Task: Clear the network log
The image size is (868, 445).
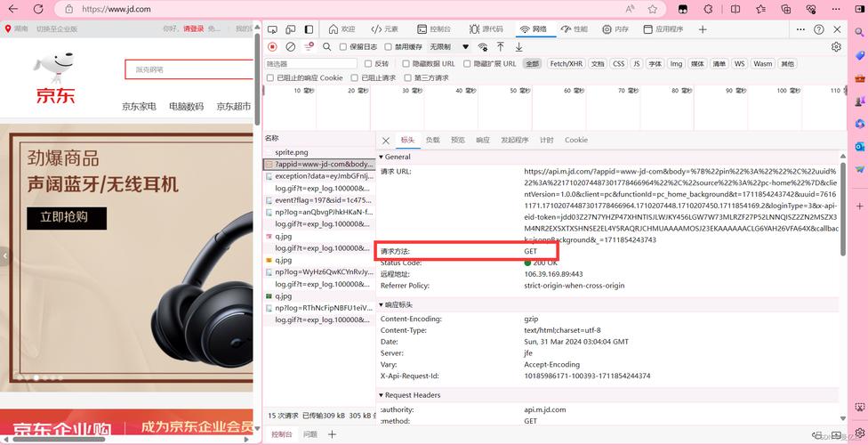Action: coord(290,47)
